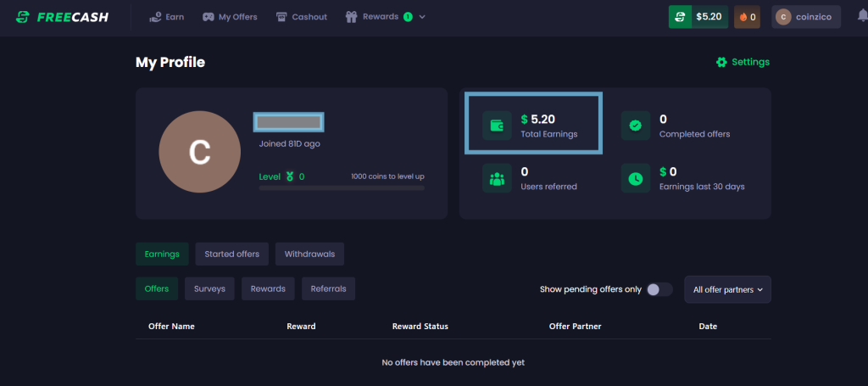Click the green balance icon showing $5.20
Screen dimensions: 868x386
coord(680,17)
